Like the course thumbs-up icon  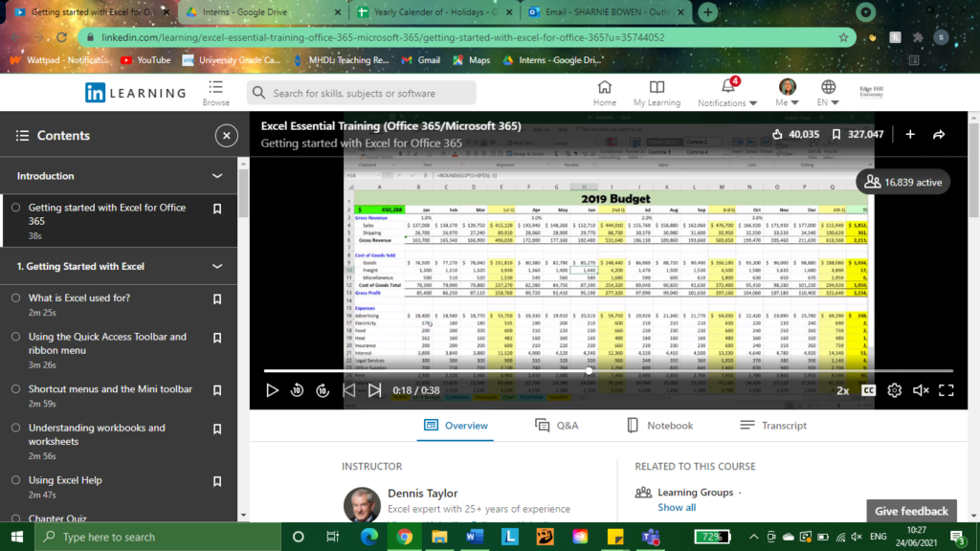point(777,134)
